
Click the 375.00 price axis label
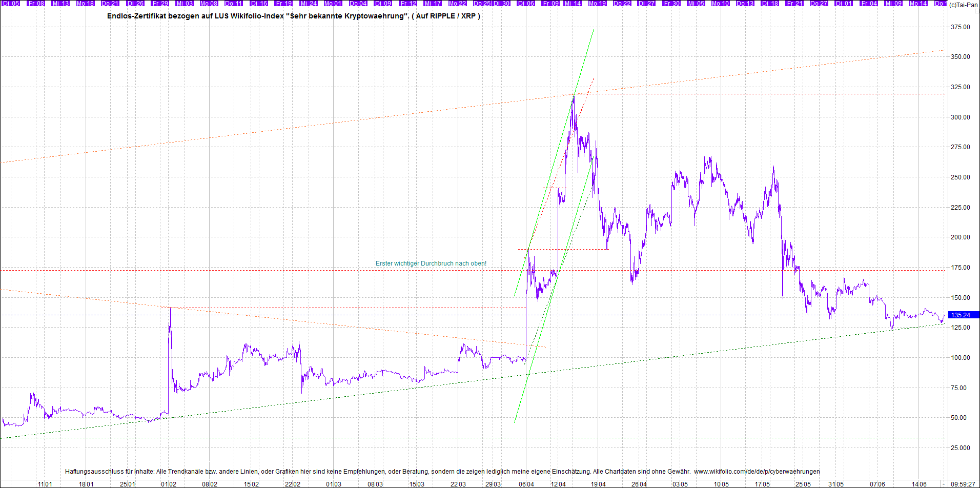960,27
